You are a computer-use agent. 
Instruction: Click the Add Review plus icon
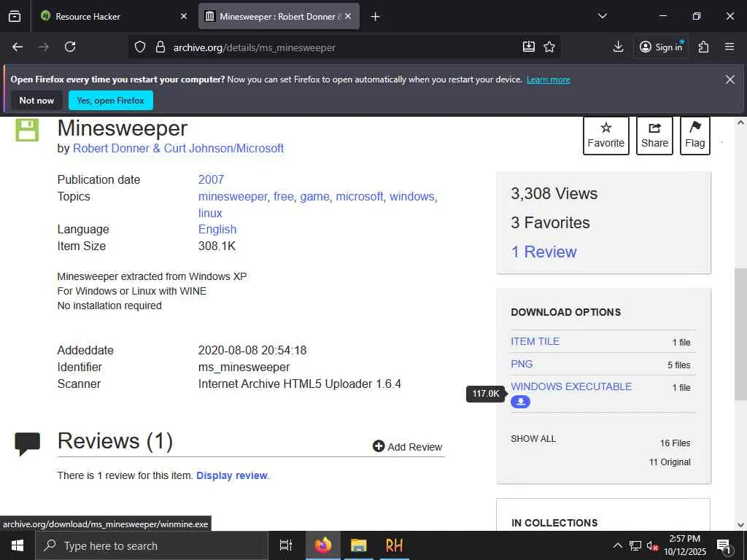[x=379, y=446]
